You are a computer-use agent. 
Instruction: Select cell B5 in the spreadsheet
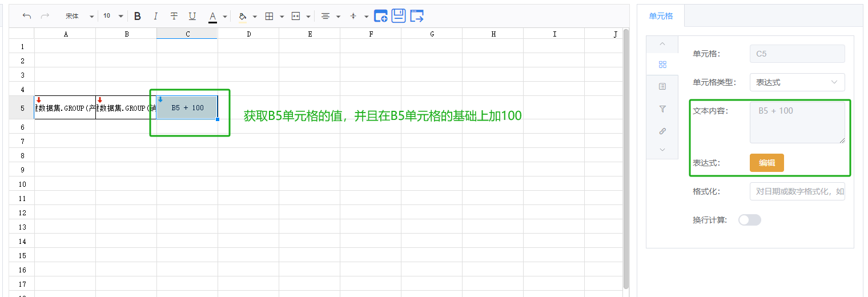(126, 107)
